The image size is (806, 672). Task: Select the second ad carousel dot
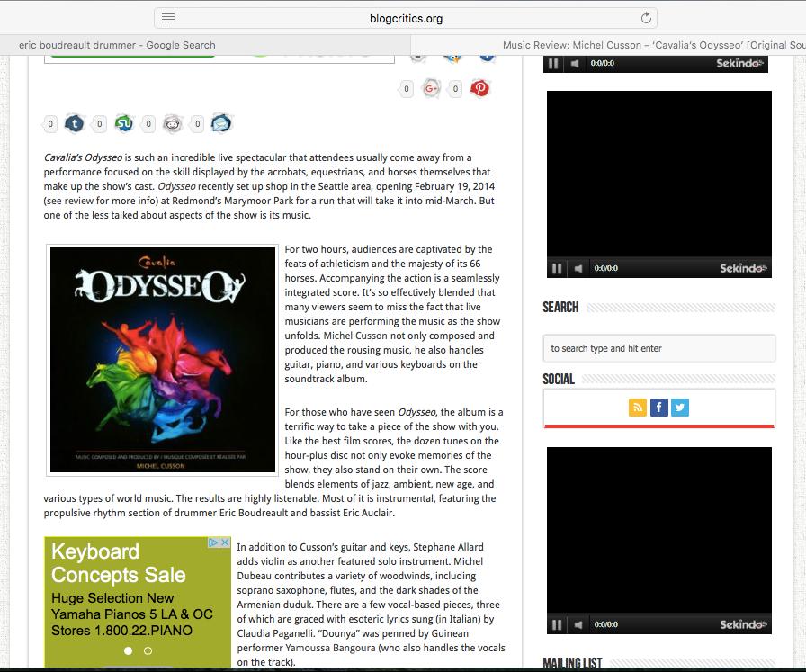pyautogui.click(x=148, y=650)
